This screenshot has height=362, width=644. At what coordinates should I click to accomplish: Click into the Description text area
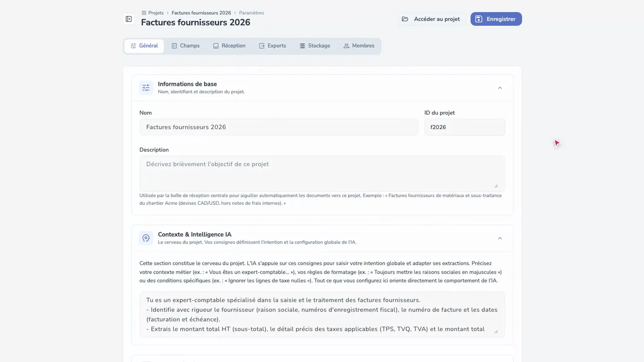[322, 173]
